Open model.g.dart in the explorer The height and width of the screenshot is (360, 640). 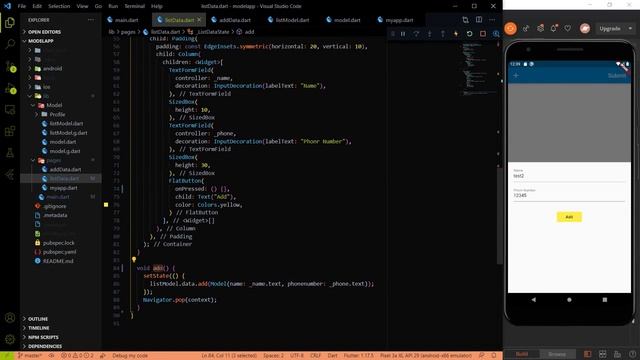point(60,151)
